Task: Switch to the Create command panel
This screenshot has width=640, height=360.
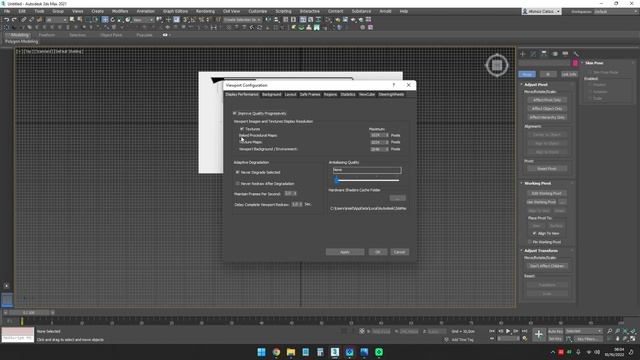Action: tap(523, 54)
